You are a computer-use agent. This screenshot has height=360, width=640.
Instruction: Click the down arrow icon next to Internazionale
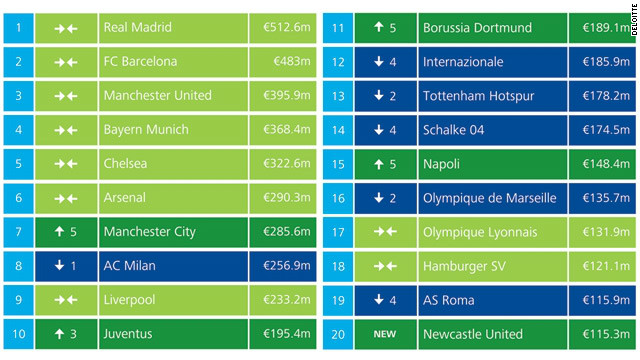coord(379,62)
